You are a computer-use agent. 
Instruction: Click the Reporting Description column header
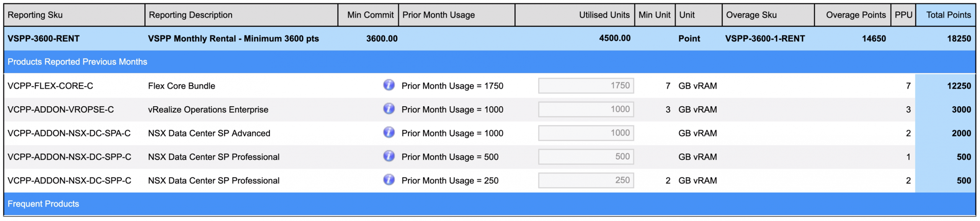click(191, 15)
